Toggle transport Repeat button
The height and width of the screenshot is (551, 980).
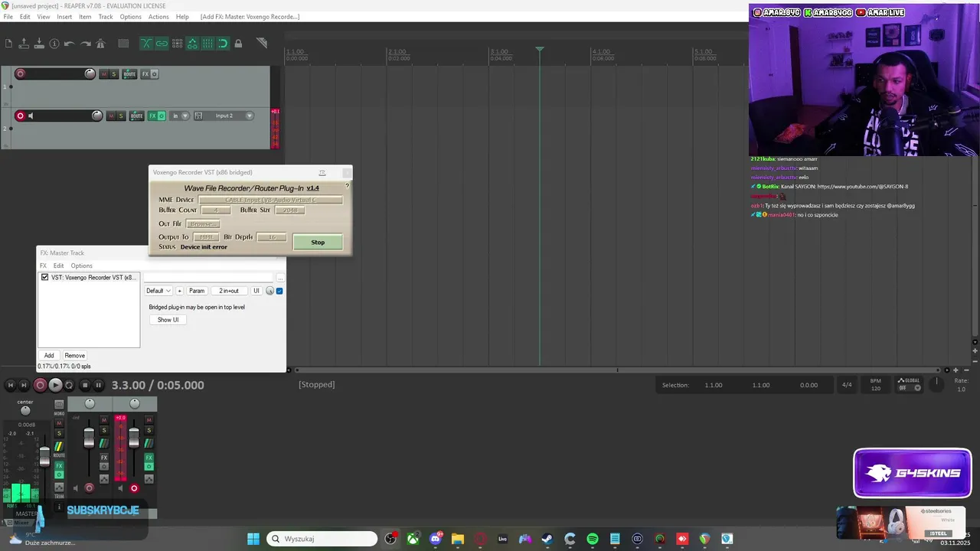(70, 385)
